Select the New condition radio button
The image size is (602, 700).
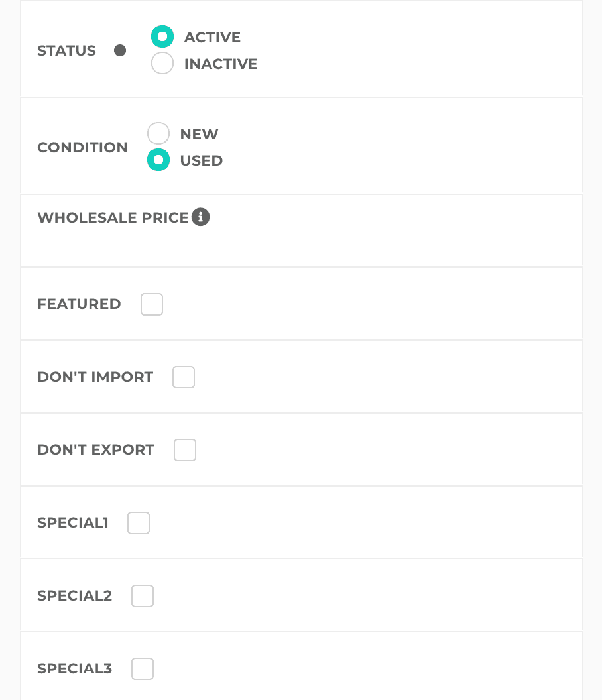coord(158,134)
